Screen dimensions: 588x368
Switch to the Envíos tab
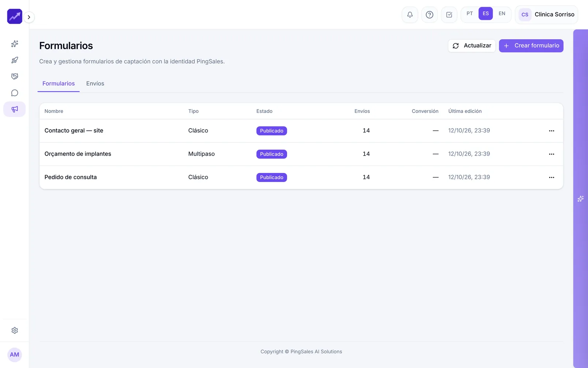tap(95, 84)
